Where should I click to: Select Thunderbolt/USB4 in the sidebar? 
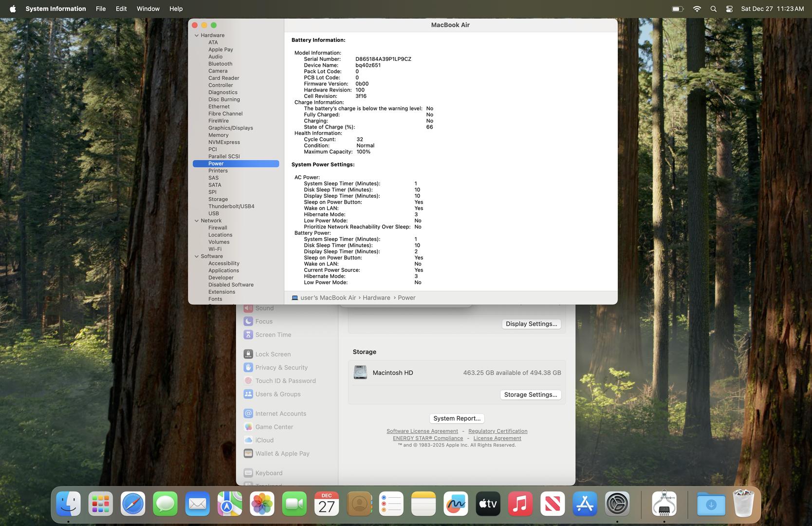tap(231, 207)
